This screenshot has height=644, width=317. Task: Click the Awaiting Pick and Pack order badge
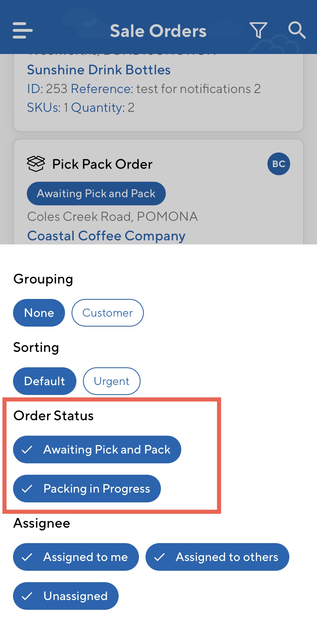click(96, 193)
